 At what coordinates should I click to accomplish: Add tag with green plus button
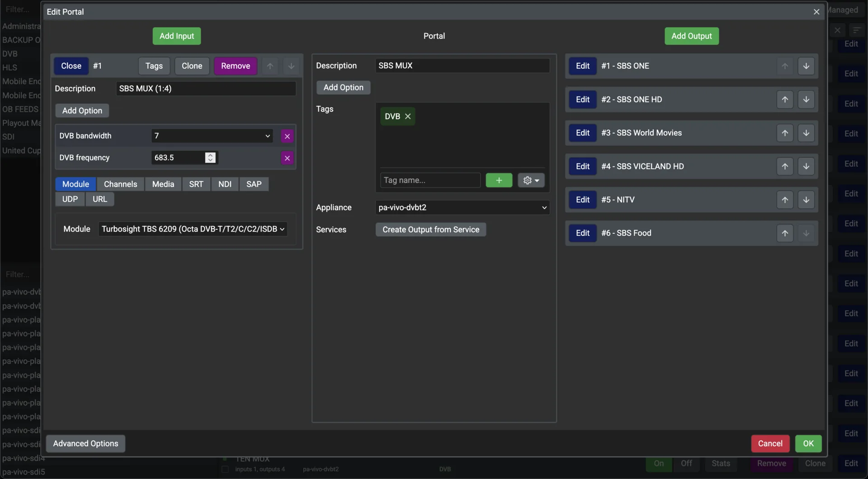pyautogui.click(x=499, y=180)
